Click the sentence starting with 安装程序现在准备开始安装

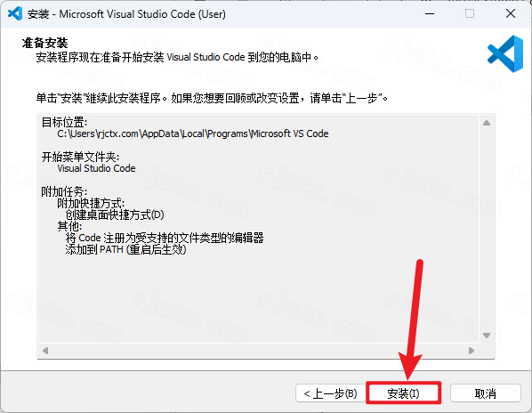coord(177,57)
